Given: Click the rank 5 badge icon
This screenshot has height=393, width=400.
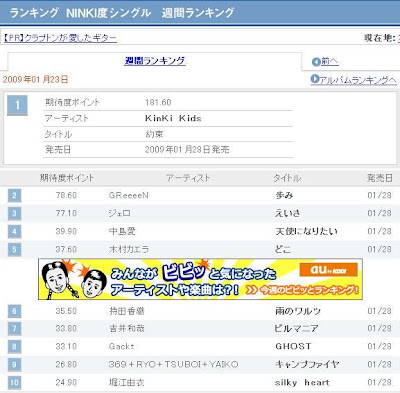Looking at the screenshot, I should (14, 249).
